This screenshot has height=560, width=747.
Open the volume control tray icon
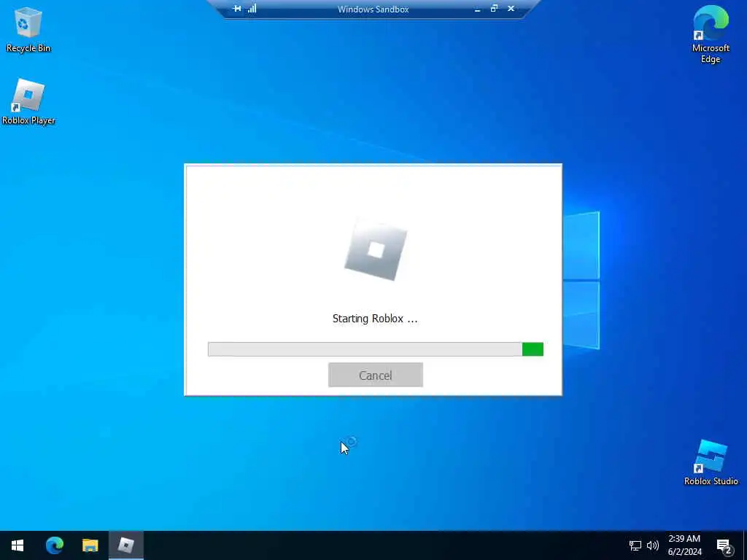[653, 545]
